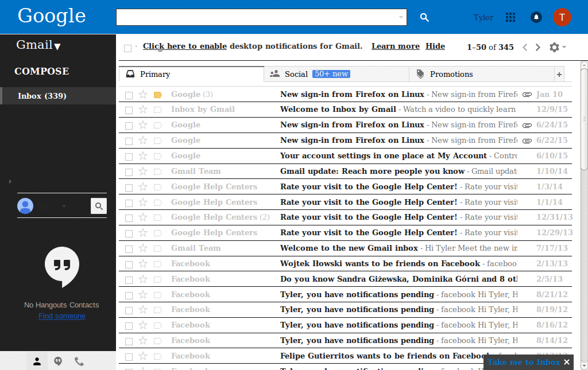Viewport: 588px width, 370px height.
Task: Star the Google (3) conversation
Action: [143, 95]
